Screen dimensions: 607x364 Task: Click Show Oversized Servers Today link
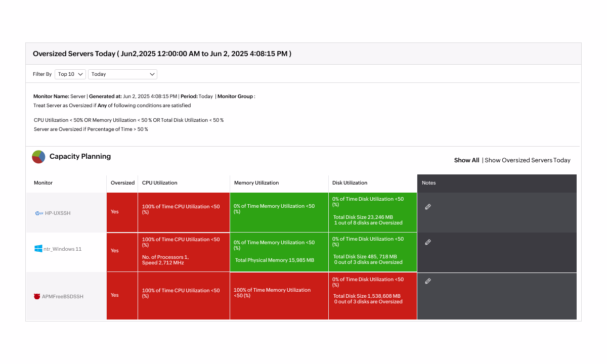pyautogui.click(x=527, y=160)
